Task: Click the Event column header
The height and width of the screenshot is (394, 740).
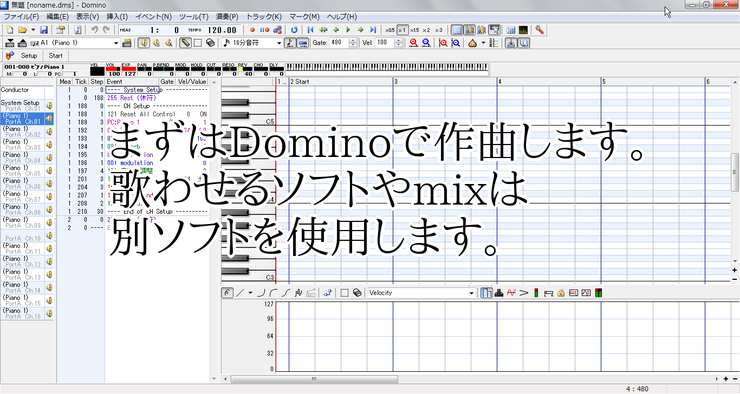Action: coord(132,82)
